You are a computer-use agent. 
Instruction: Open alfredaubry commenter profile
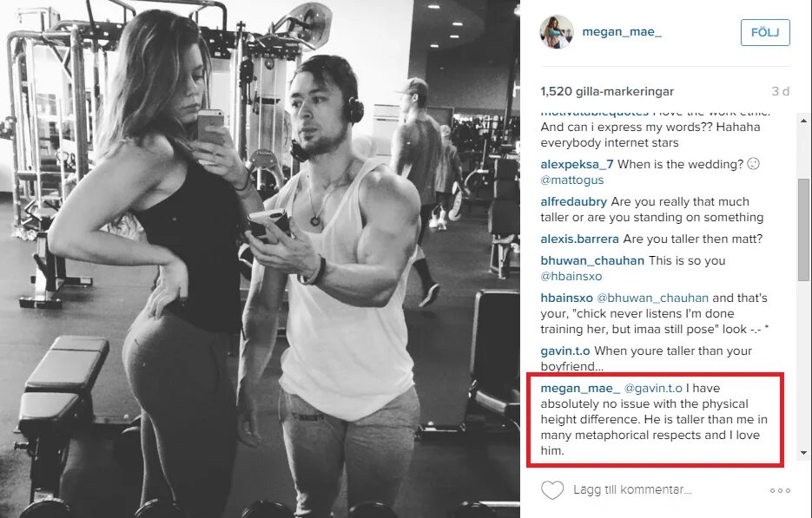click(574, 202)
